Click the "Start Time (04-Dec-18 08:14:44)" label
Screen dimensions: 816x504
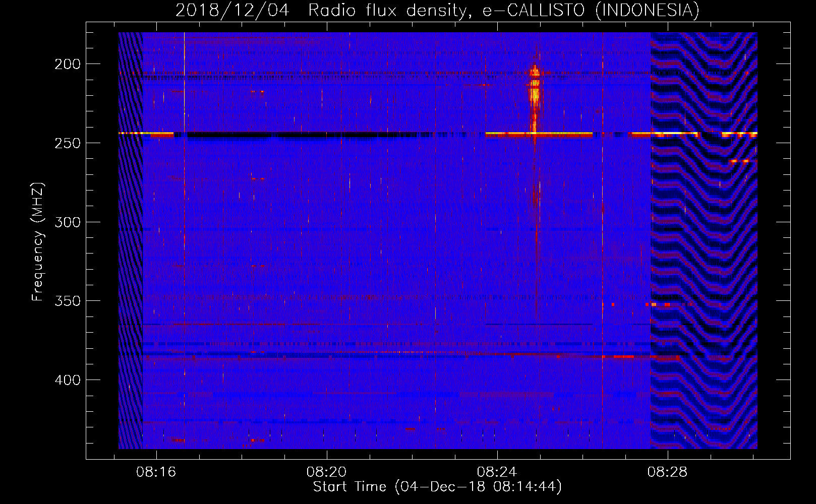437,487
